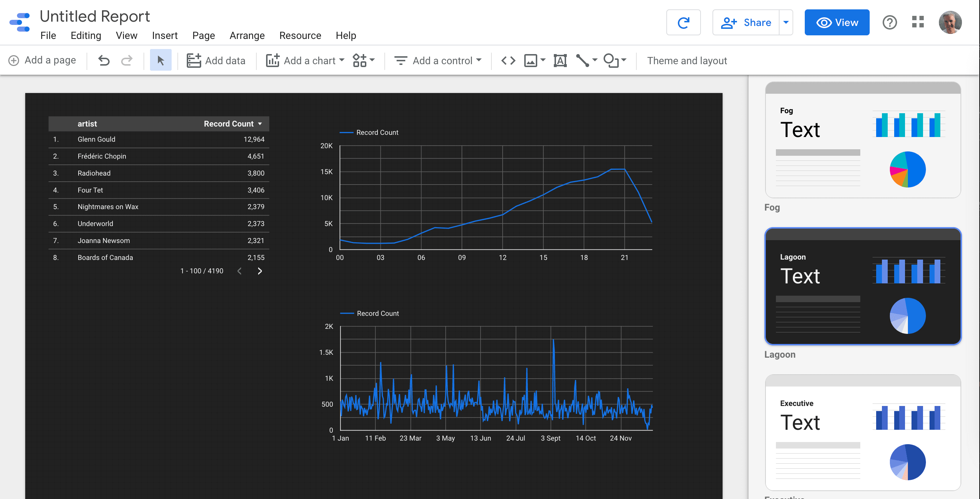Image resolution: width=980 pixels, height=499 pixels.
Task: Click the redo arrow icon
Action: 127,61
